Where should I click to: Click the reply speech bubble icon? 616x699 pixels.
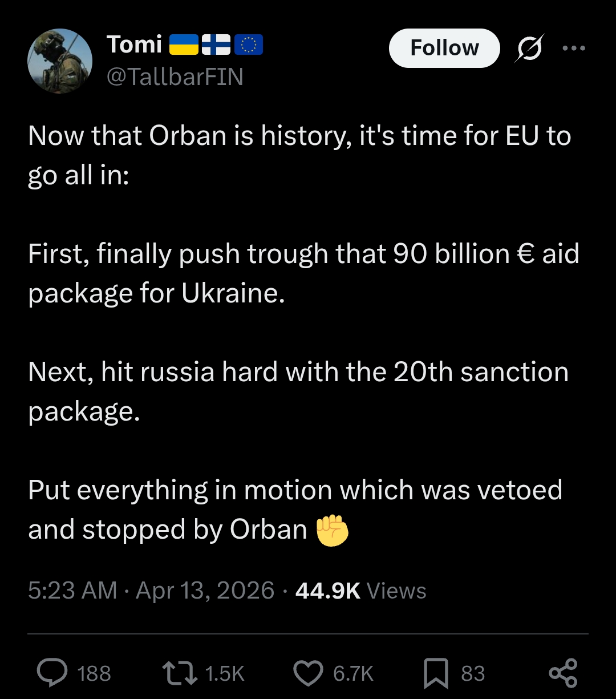click(x=52, y=673)
